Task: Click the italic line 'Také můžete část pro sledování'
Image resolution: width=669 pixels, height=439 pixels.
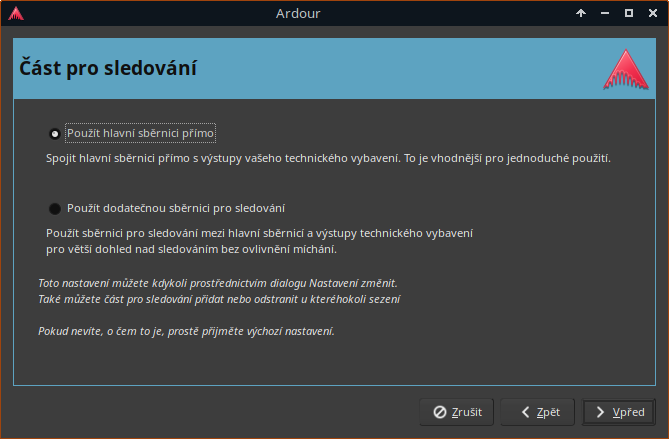Action: click(219, 299)
